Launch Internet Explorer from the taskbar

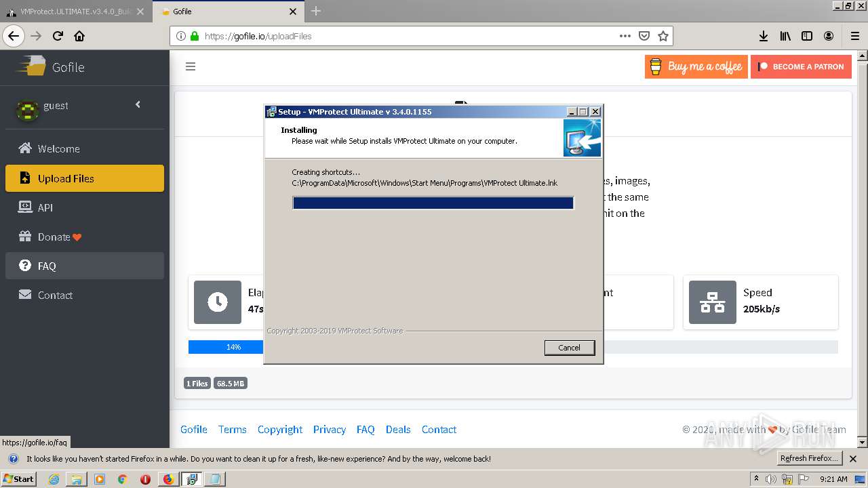click(x=54, y=479)
